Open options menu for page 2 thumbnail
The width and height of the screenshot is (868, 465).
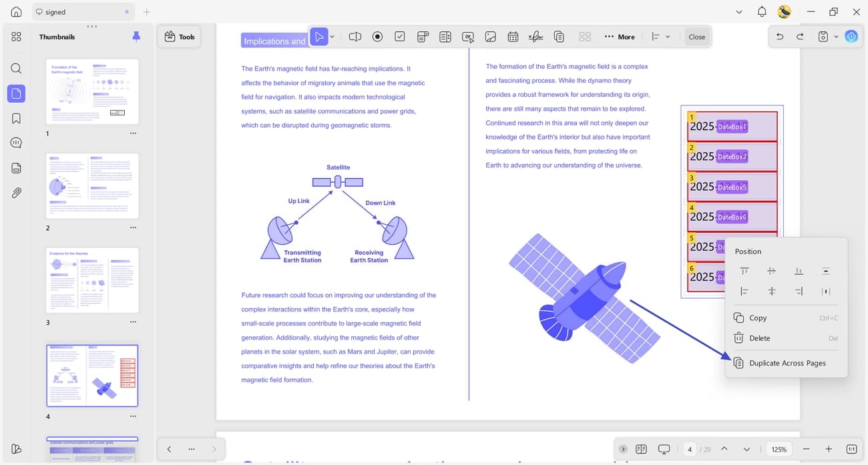tap(133, 227)
